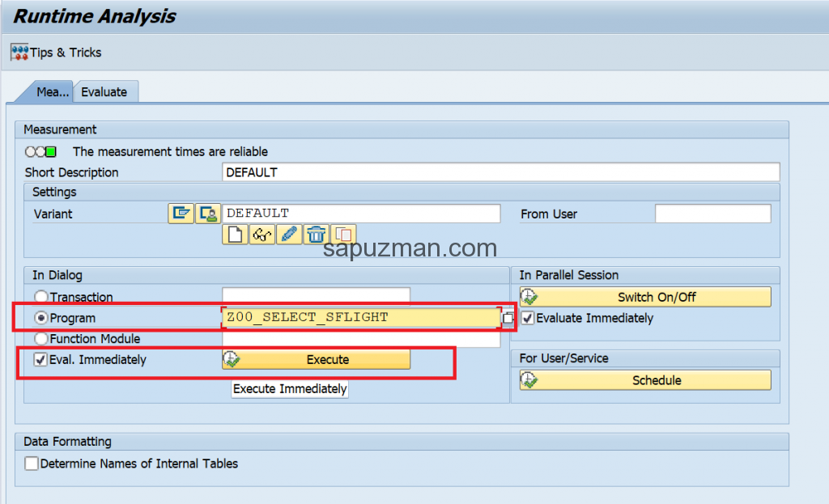829x504 pixels.
Task: Edit the variant using the pencil icon
Action: click(289, 234)
